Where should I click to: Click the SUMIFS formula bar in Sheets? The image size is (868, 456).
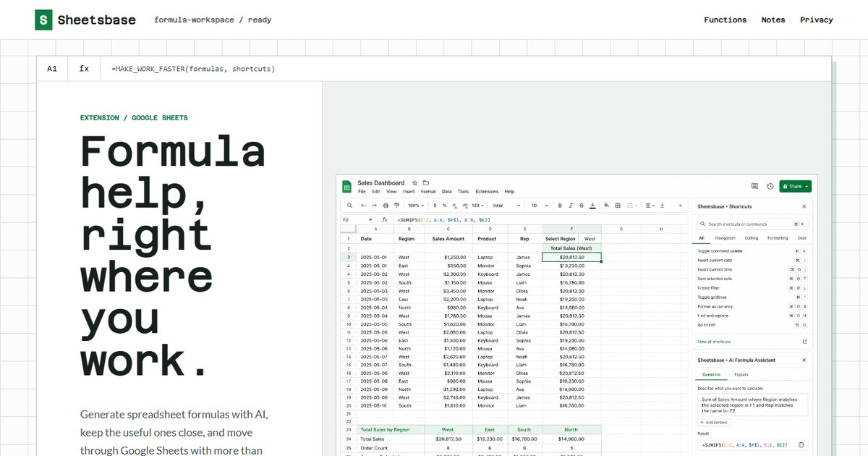click(x=443, y=220)
